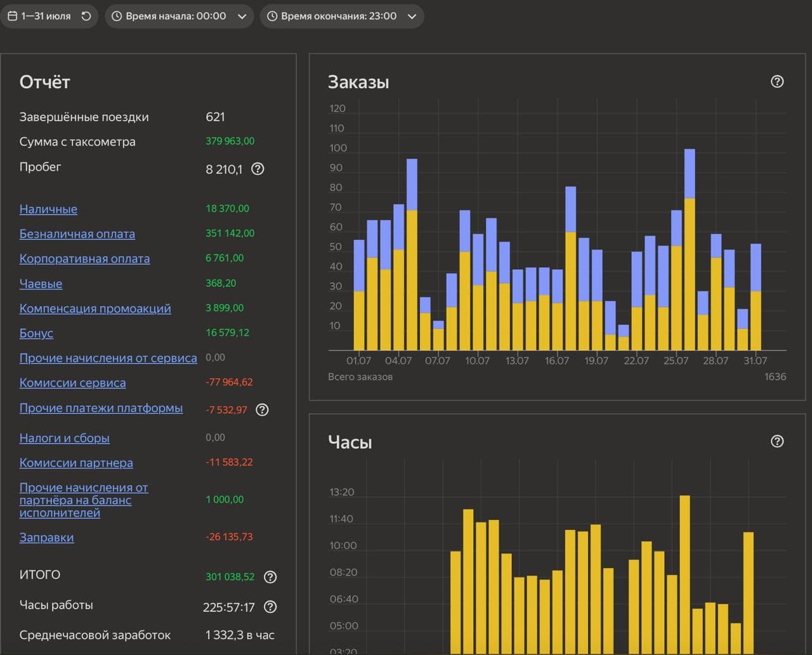The height and width of the screenshot is (655, 812).
Task: Open the Комиссии сервиса link
Action: 73,383
